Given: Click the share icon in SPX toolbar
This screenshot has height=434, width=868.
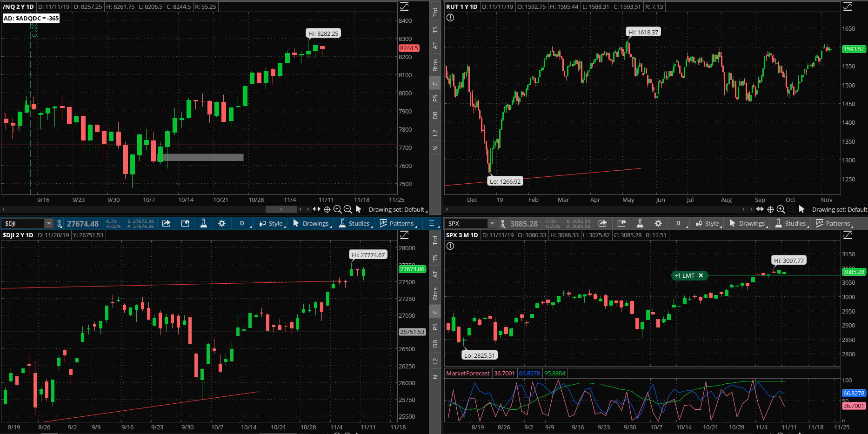Looking at the screenshot, I should click(602, 223).
